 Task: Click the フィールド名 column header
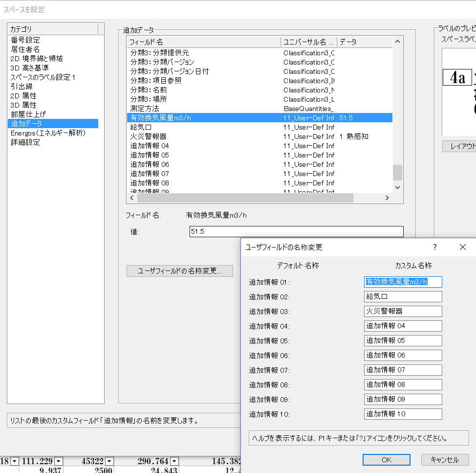coord(203,42)
